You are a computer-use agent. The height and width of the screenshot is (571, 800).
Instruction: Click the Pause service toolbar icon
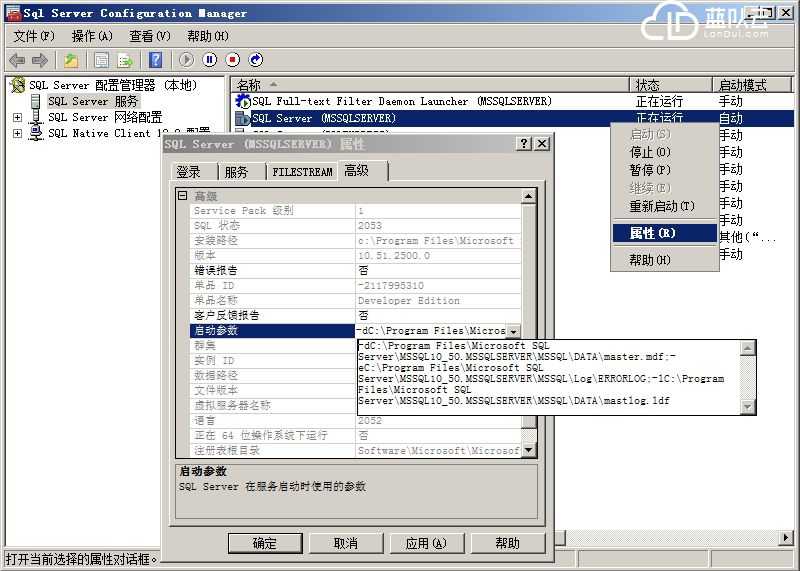[x=210, y=60]
